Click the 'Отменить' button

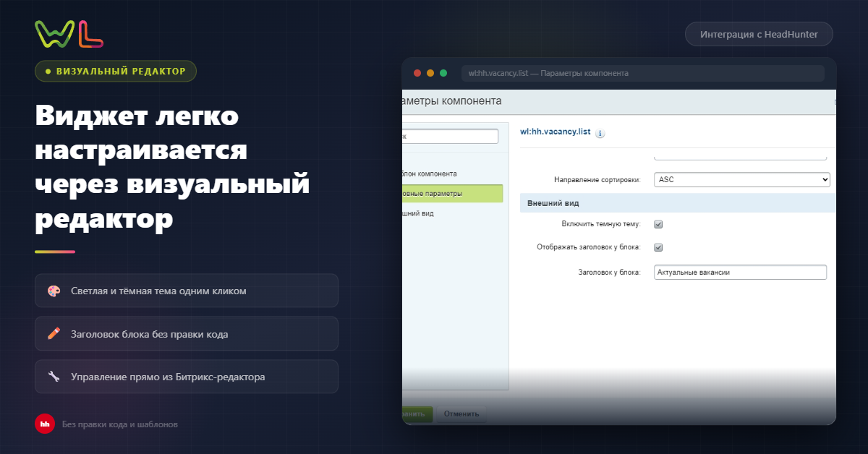click(x=461, y=414)
